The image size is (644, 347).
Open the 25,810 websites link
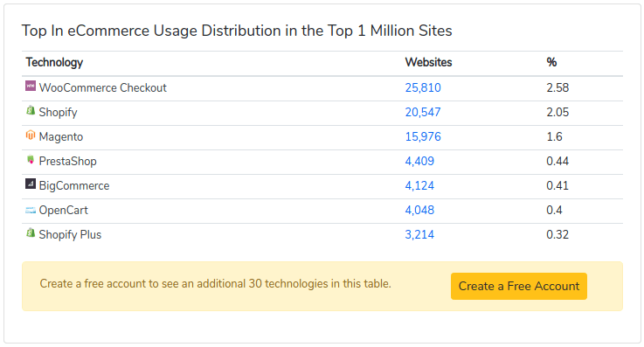tap(423, 87)
